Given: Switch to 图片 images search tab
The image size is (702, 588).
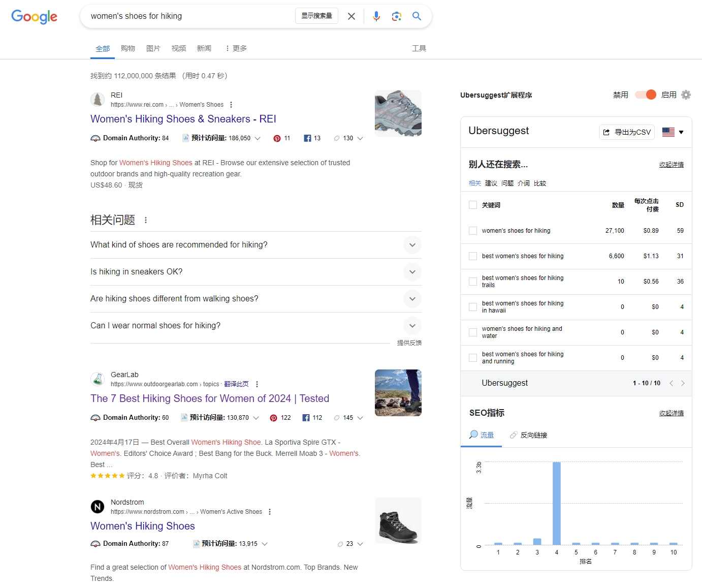Looking at the screenshot, I should [x=153, y=48].
